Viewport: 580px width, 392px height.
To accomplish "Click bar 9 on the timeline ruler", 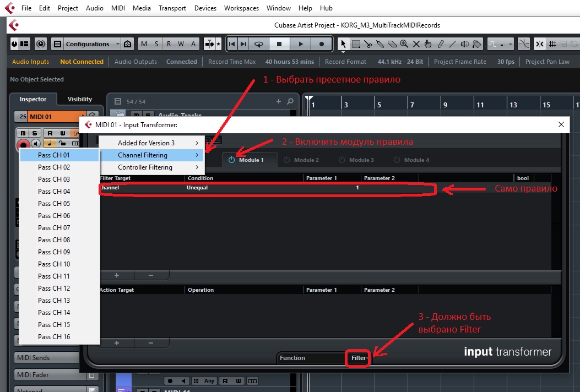I will 445,105.
